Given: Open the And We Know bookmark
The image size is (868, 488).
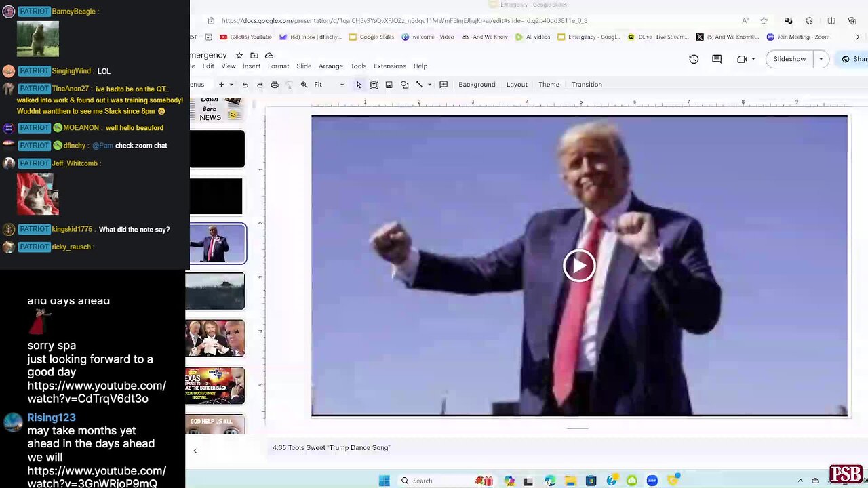Looking at the screenshot, I should tap(484, 37).
